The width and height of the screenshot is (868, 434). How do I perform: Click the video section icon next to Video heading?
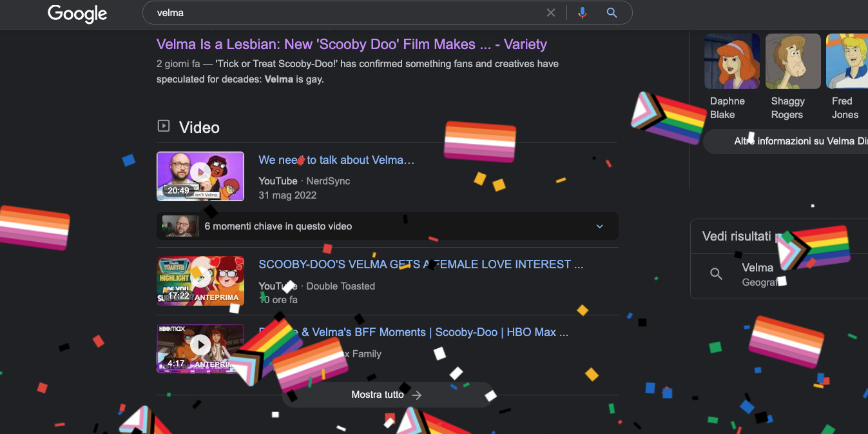(x=164, y=126)
